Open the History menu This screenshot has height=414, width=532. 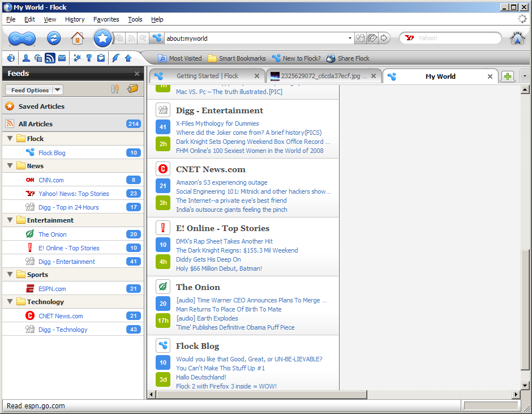(75, 19)
